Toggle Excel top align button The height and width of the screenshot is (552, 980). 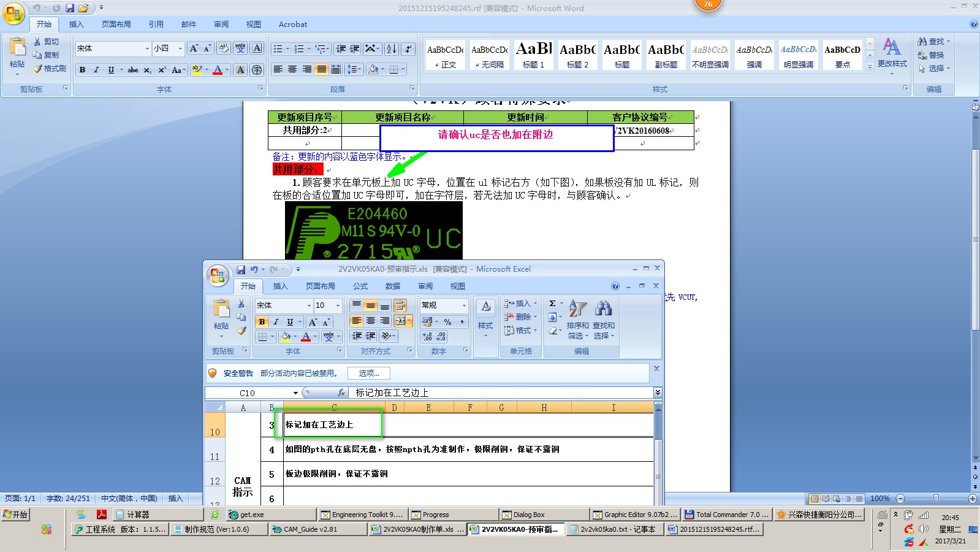point(357,305)
